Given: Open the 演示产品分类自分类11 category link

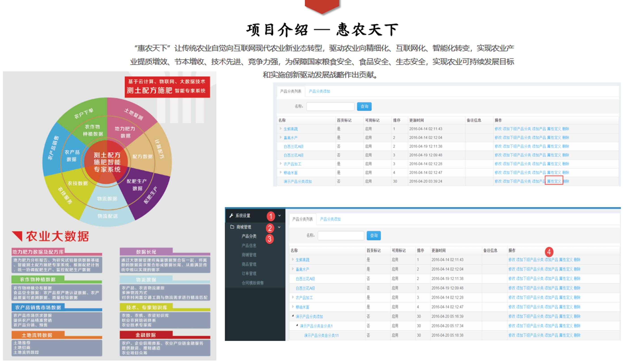Looking at the screenshot, I should 321,335.
